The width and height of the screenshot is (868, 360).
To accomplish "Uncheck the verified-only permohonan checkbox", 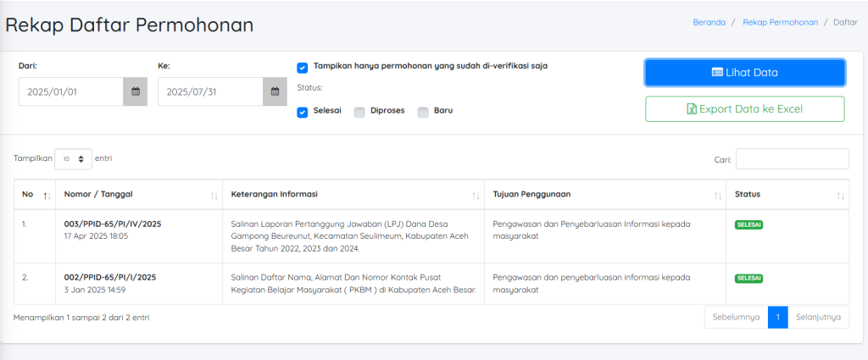I will tap(303, 68).
